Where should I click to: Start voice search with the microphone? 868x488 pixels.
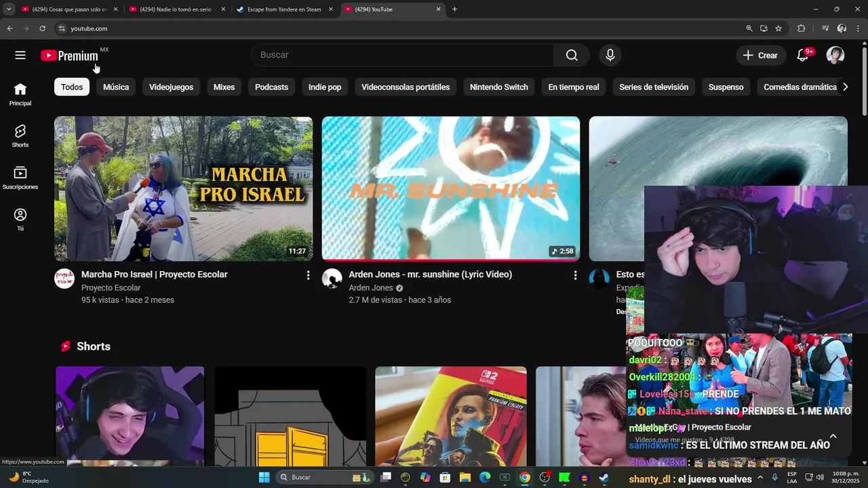pos(610,56)
